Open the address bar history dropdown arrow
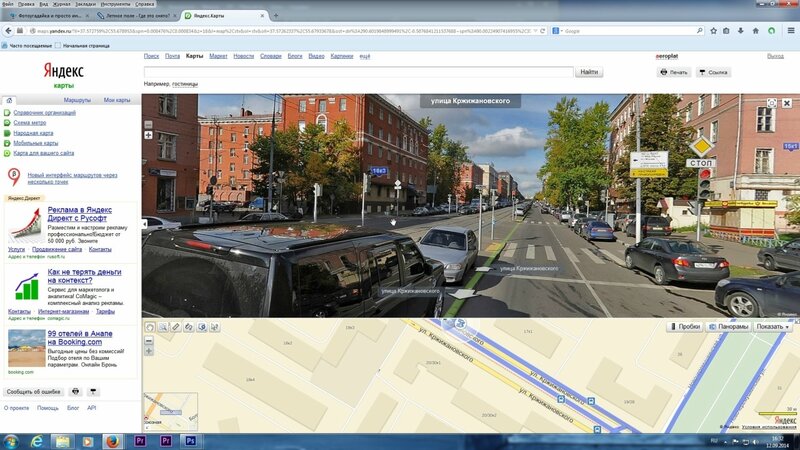The height and width of the screenshot is (450, 800). pyautogui.click(x=535, y=31)
